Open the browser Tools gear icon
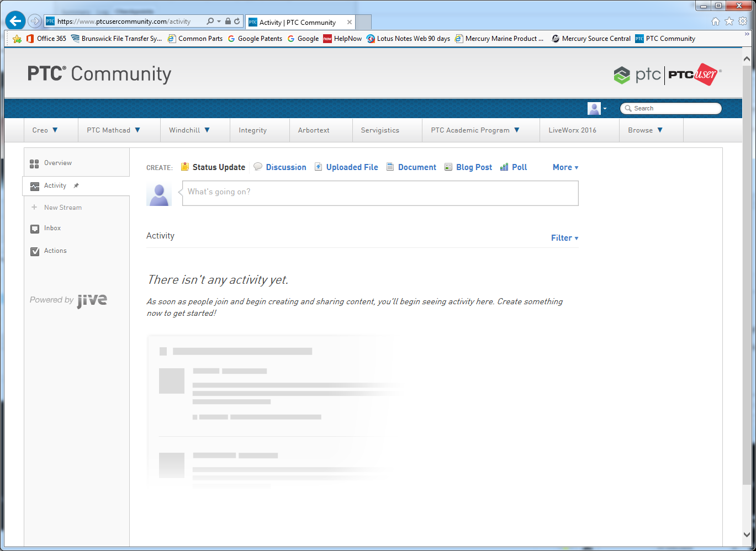Viewport: 756px width, 551px height. tap(743, 22)
